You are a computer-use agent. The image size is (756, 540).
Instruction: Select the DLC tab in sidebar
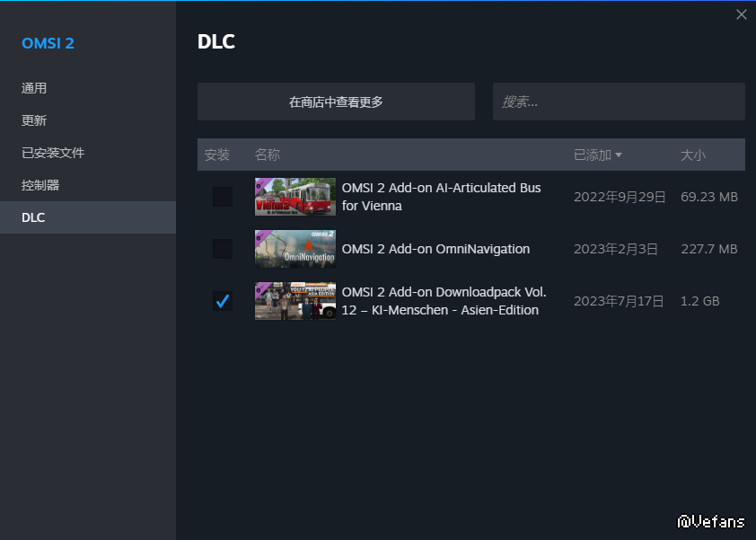tap(88, 217)
